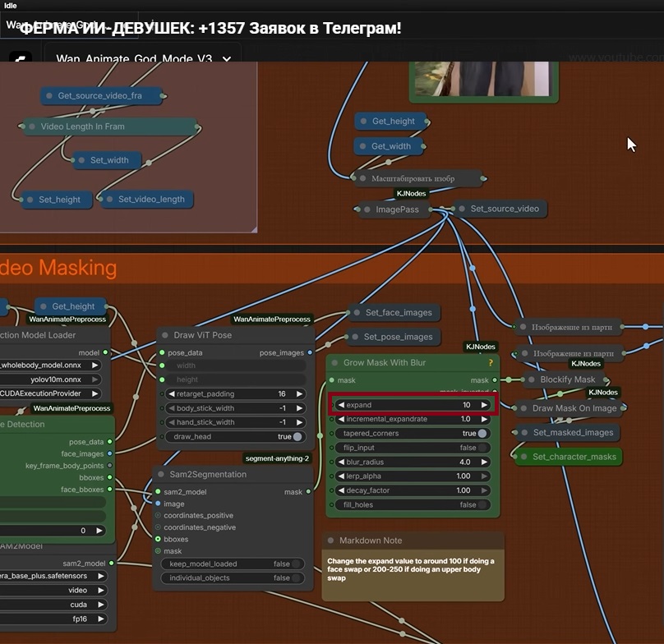Disable the tapered_corners toggle
Screen dimensions: 664x644
482,433
